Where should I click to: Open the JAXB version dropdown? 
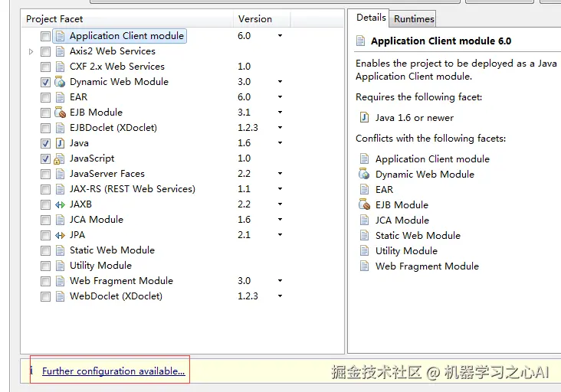[280, 204]
